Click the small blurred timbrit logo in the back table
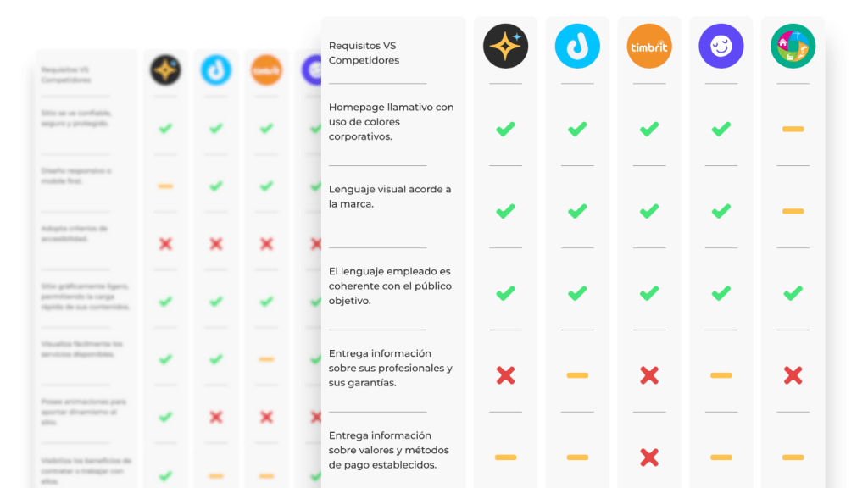 pos(266,70)
